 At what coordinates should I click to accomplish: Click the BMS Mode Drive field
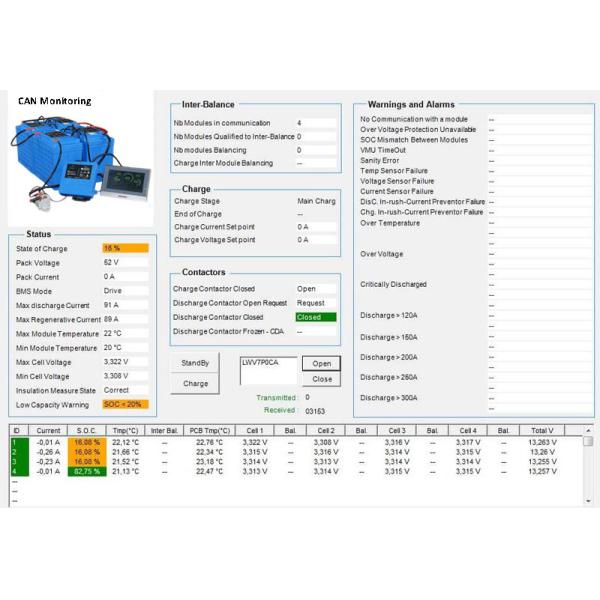coord(125,290)
